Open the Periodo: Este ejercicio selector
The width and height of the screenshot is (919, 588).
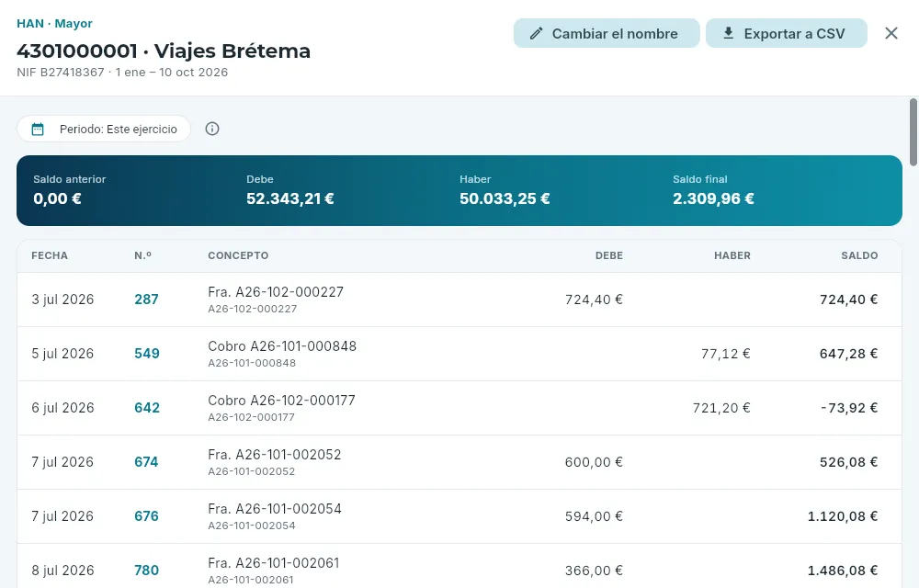104,129
